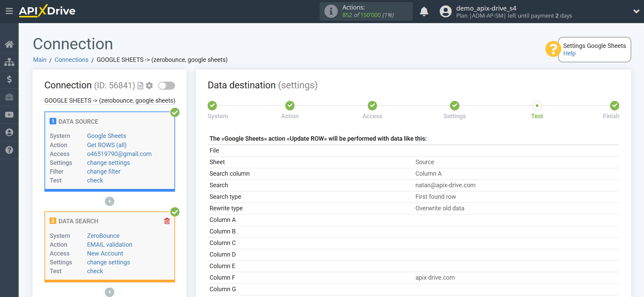Click the notifications bell icon

pos(424,12)
